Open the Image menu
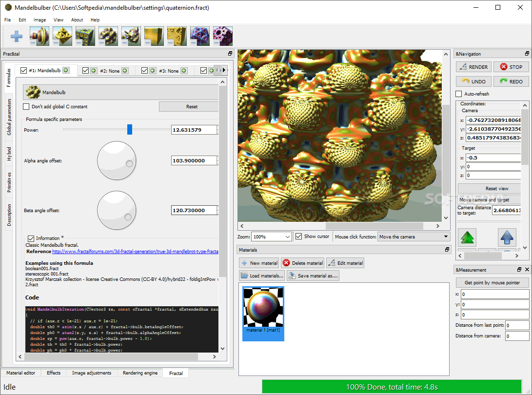The height and width of the screenshot is (395, 532). click(x=39, y=20)
